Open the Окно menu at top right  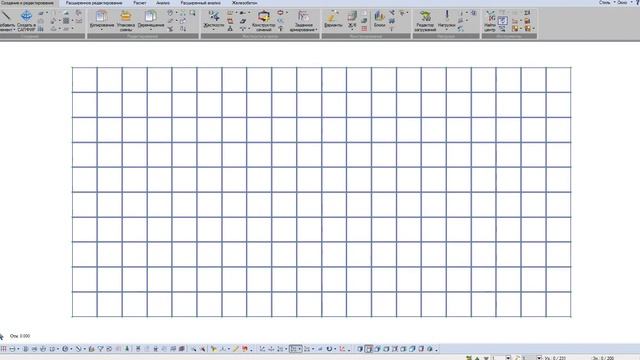pyautogui.click(x=622, y=2)
